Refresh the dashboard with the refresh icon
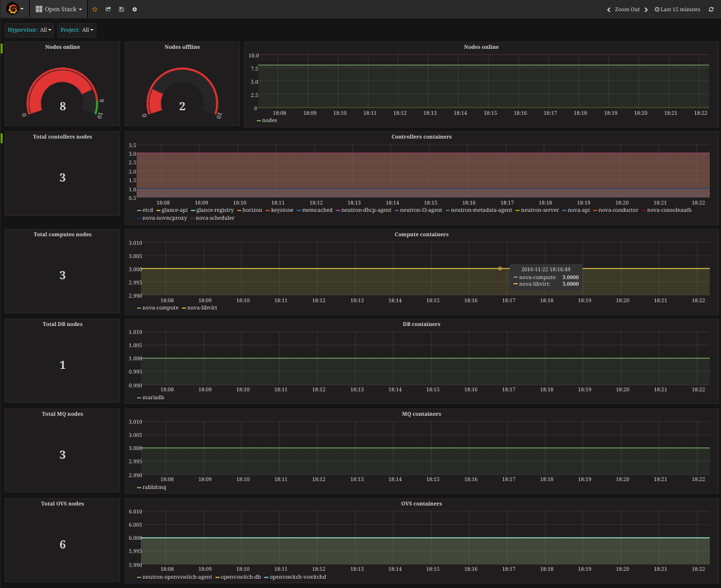The width and height of the screenshot is (721, 588). 711,9
